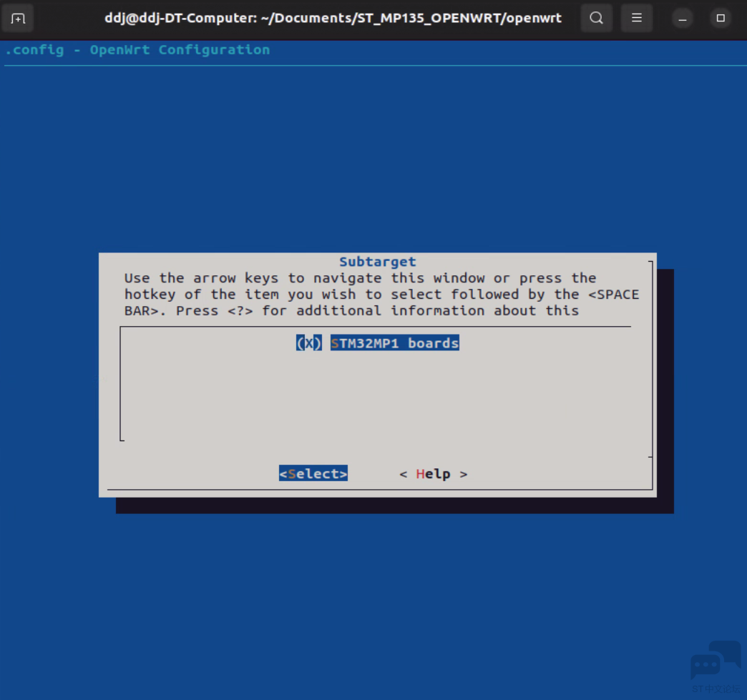Click the terminal title bar path text
Image resolution: width=747 pixels, height=700 pixels.
tap(333, 18)
